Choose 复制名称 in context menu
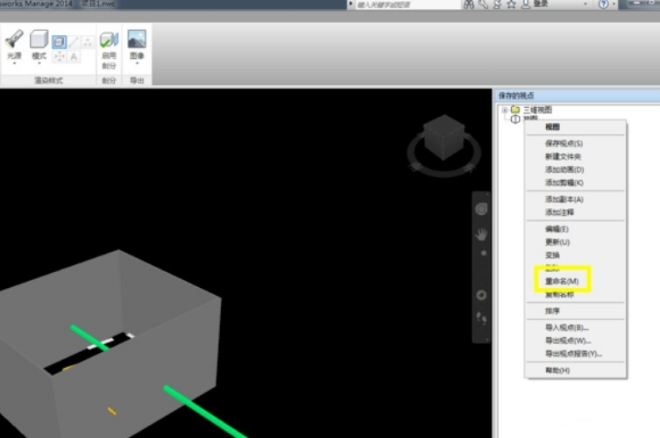Screen dimensions: 660x438 575,295
